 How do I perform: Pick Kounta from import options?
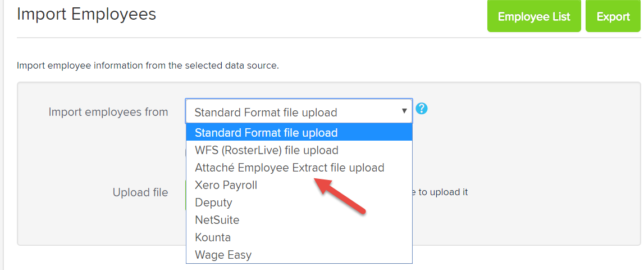299,237
